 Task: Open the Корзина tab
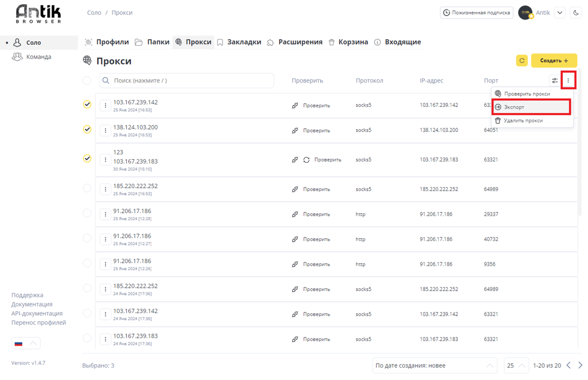(348, 42)
